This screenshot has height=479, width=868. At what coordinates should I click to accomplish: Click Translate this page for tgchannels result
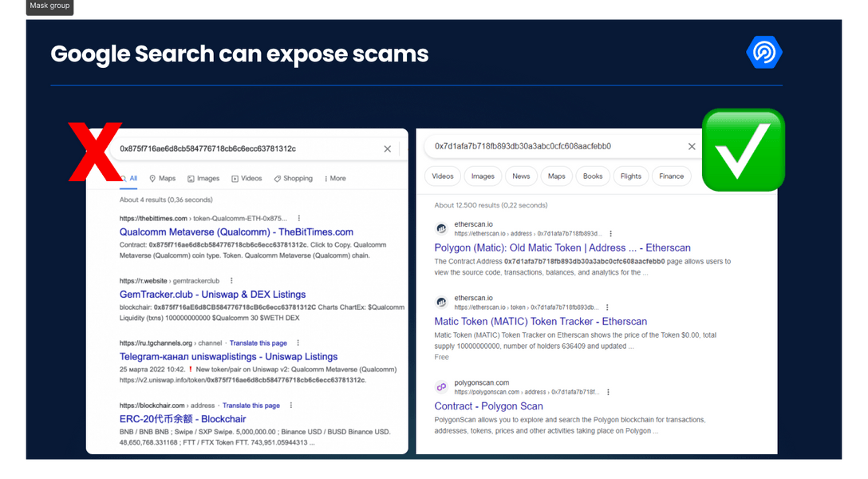point(258,343)
